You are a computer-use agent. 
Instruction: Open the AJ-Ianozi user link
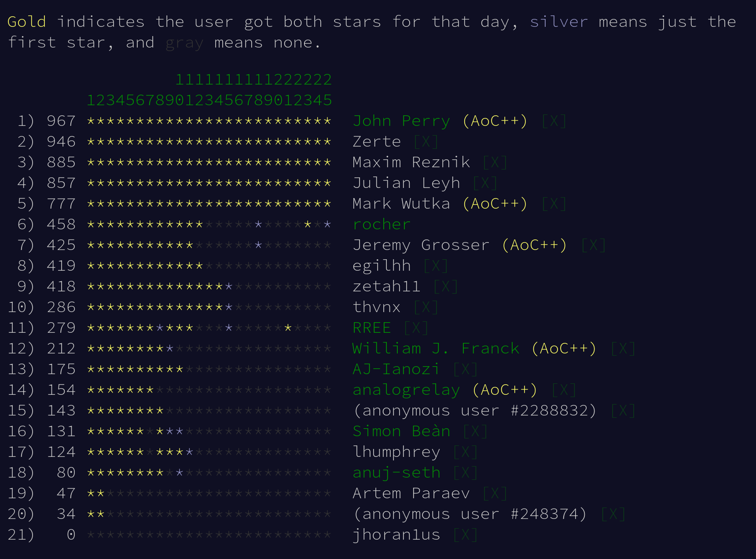(396, 369)
